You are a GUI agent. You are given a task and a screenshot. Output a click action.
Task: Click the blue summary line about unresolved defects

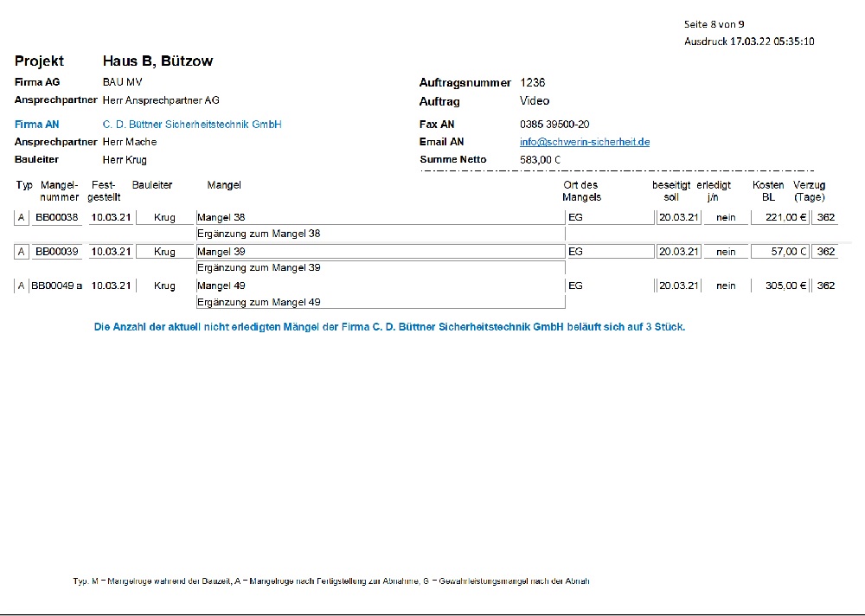click(x=389, y=327)
